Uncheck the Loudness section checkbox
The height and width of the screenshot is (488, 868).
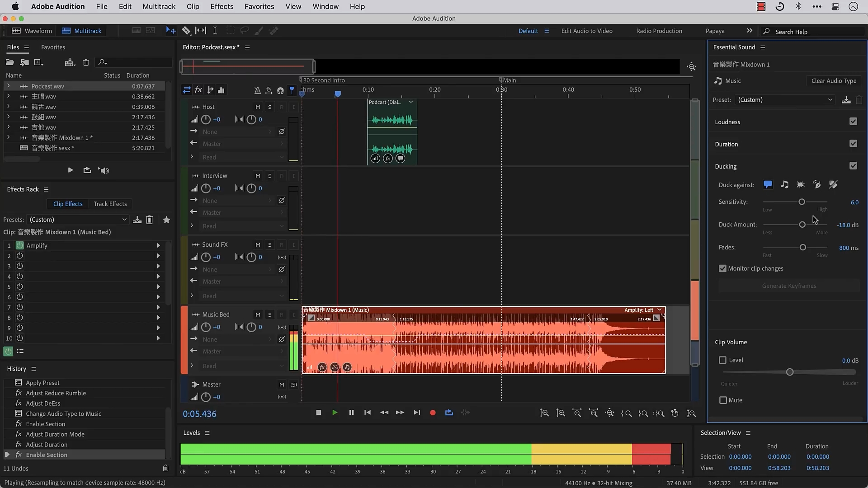click(x=853, y=122)
